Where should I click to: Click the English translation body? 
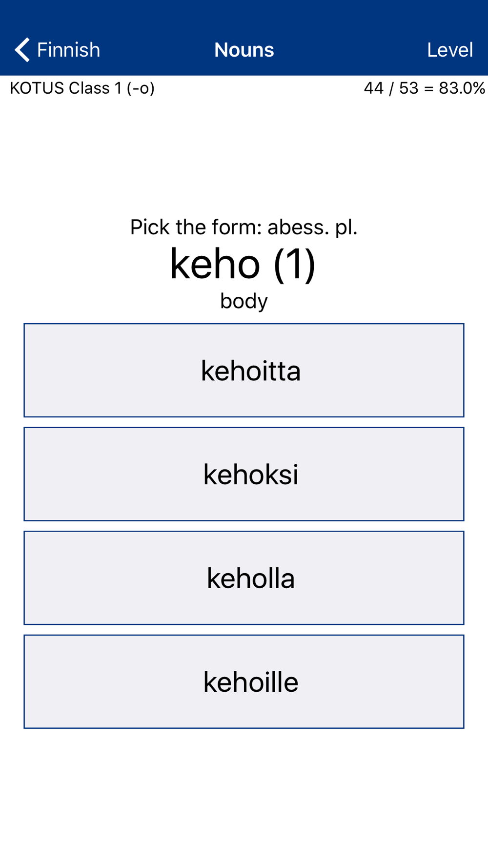pos(244,301)
